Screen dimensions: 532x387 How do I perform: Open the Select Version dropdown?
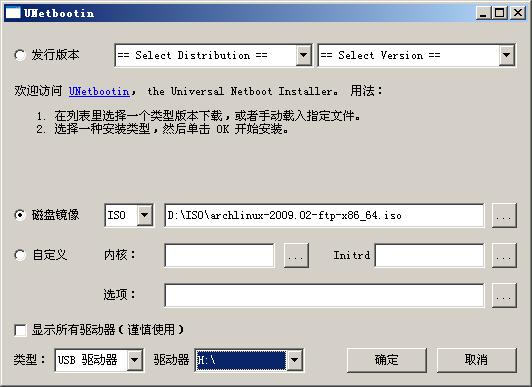pyautogui.click(x=417, y=55)
